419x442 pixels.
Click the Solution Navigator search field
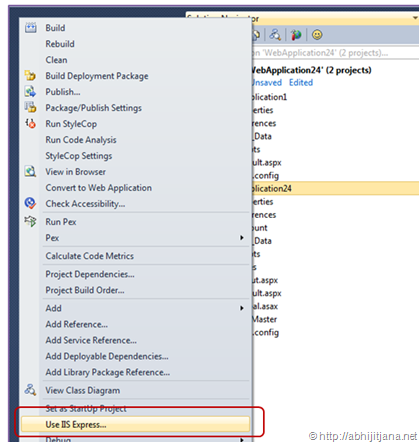335,53
